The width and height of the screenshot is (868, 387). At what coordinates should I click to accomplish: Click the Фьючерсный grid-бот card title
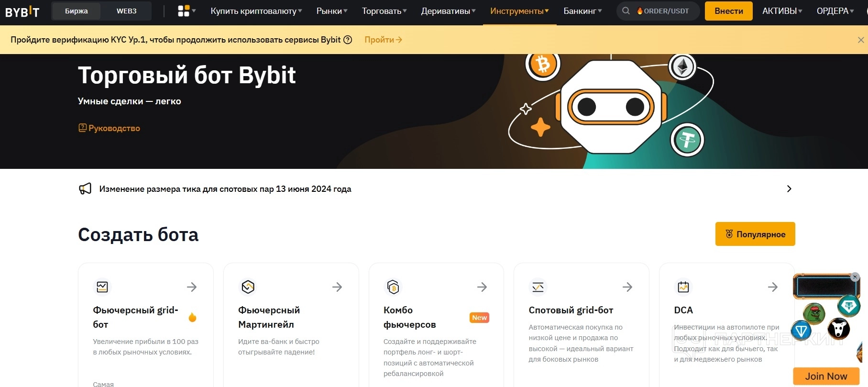tap(136, 317)
